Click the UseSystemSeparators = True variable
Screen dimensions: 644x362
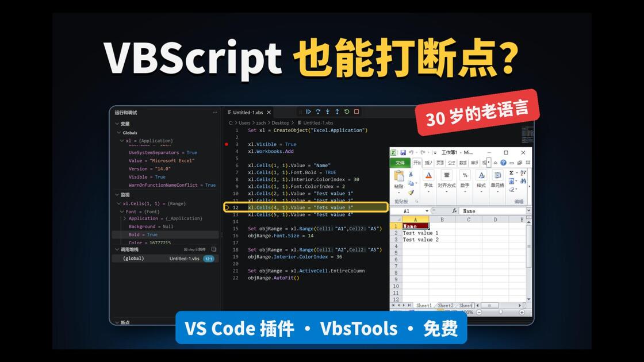tap(163, 153)
